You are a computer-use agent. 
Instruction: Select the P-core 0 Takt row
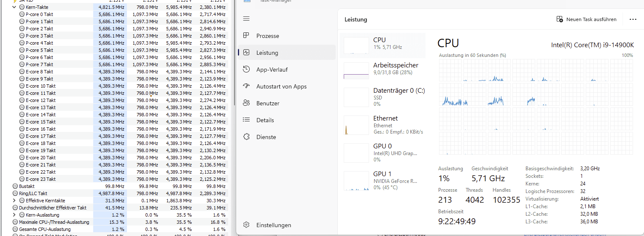39,14
